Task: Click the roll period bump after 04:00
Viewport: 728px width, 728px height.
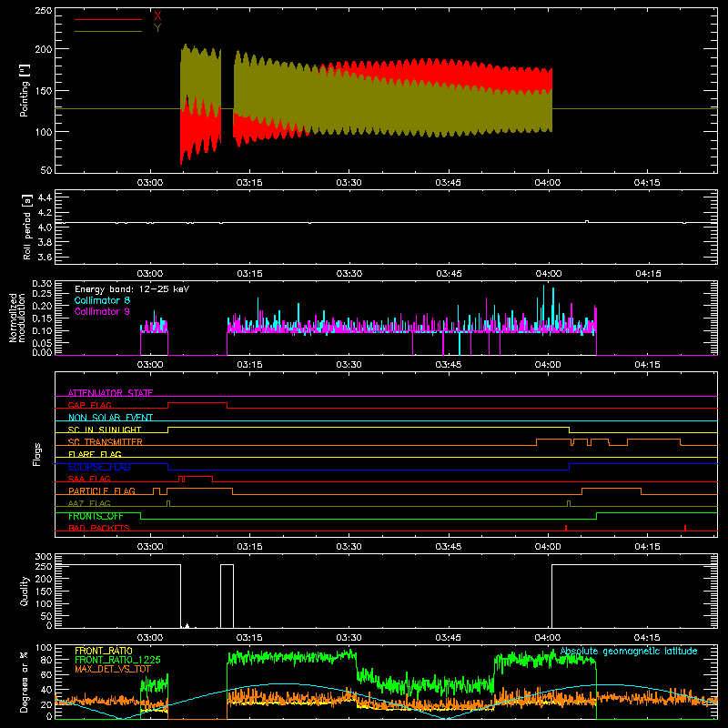Action: pyautogui.click(x=587, y=221)
